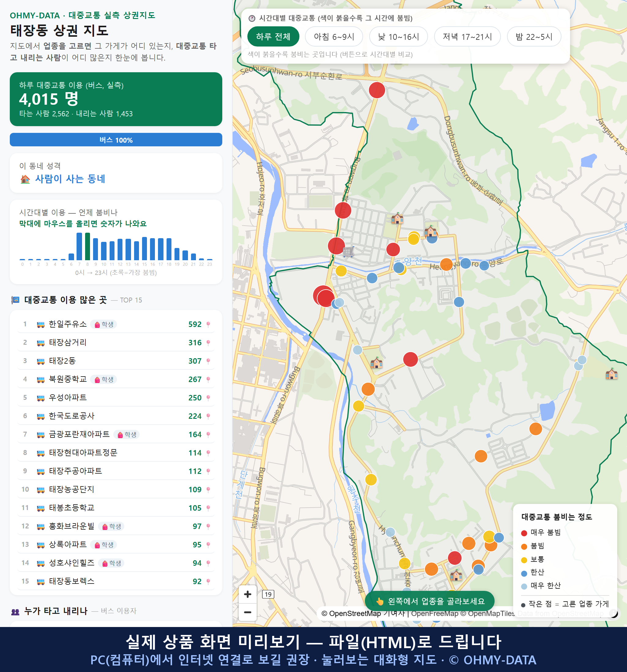Image resolution: width=627 pixels, height=672 pixels.
Task: Select the 태장주공아파트 list entry
Action: pos(116,471)
